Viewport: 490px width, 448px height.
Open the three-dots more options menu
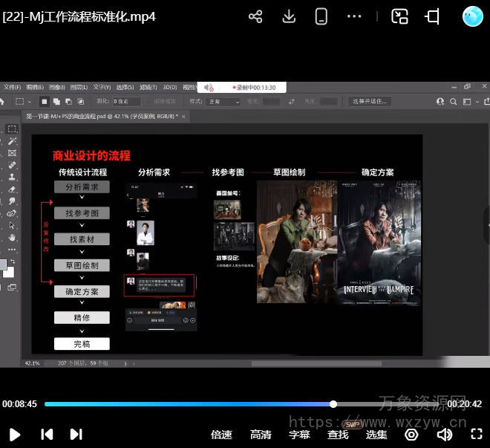(x=354, y=16)
